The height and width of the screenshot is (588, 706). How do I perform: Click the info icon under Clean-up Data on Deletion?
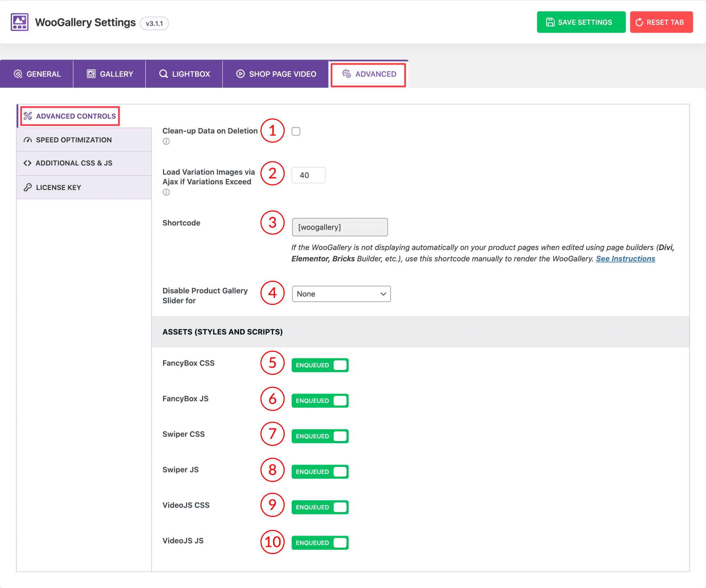(x=166, y=141)
